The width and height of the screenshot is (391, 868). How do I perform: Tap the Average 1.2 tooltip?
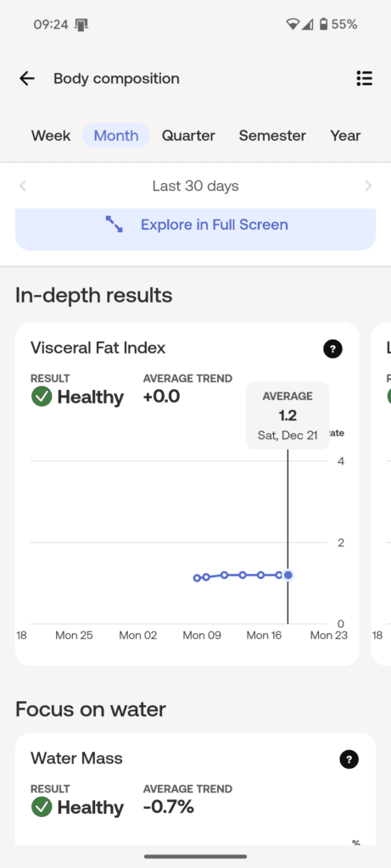click(x=288, y=415)
